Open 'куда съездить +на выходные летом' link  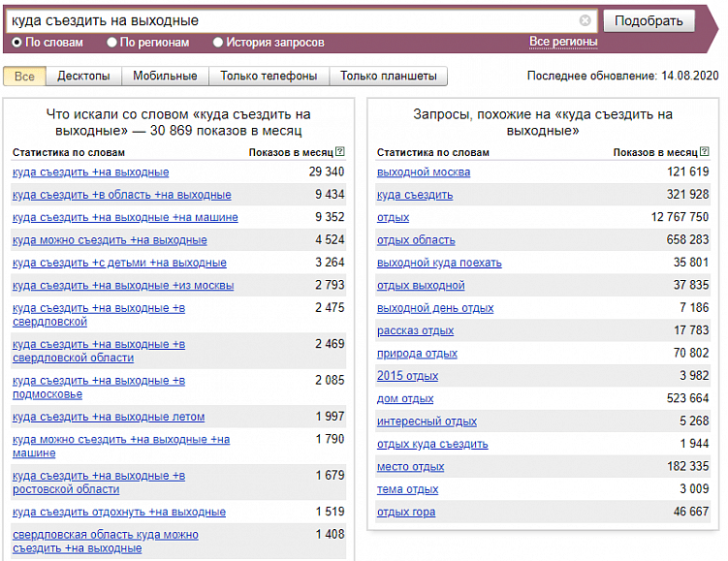click(x=109, y=417)
